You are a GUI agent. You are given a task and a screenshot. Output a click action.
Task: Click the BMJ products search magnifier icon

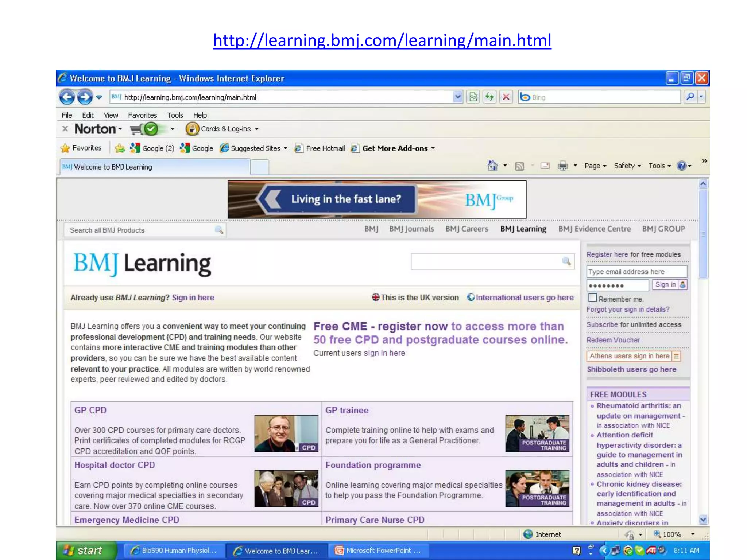pos(219,230)
